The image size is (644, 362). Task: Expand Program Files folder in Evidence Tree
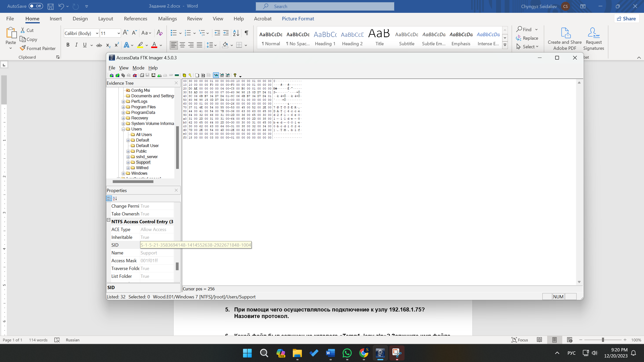pyautogui.click(x=124, y=107)
